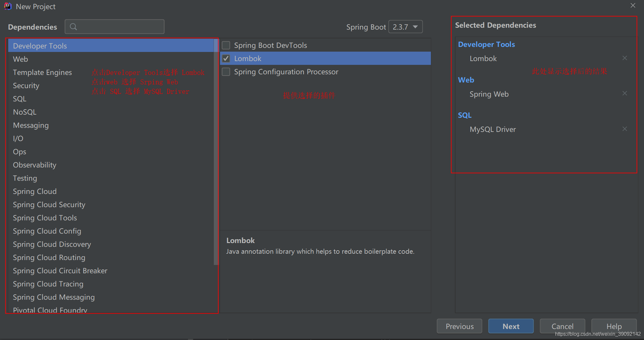The image size is (644, 340).
Task: Select Spring Cloud Config category
Action: coord(47,231)
